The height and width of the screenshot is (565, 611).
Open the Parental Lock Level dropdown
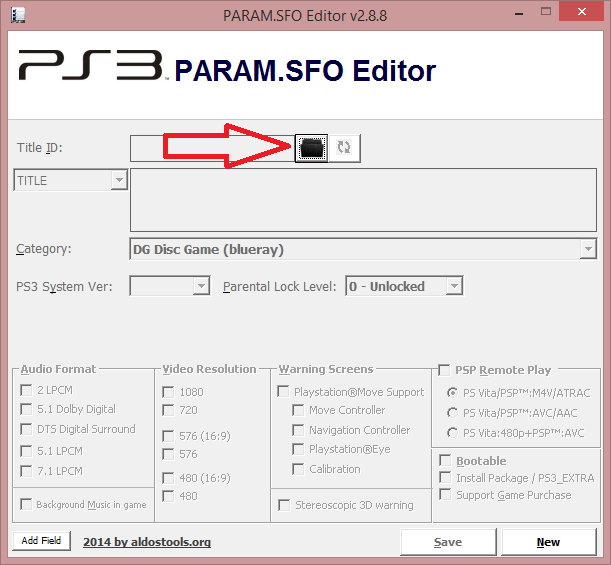pyautogui.click(x=454, y=286)
